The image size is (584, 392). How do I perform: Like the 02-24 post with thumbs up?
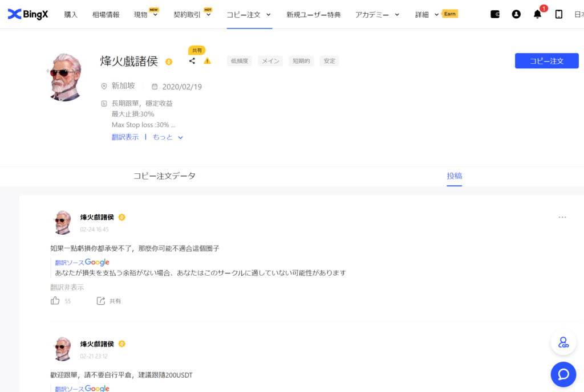(x=54, y=300)
